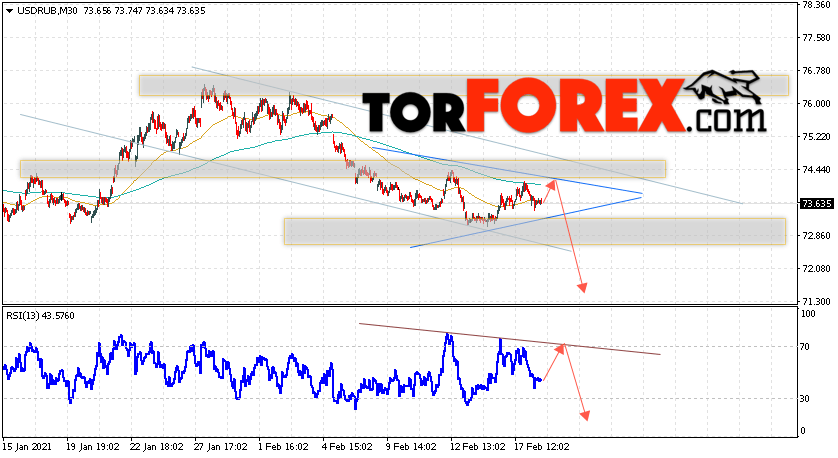This screenshot has height=458, width=838.
Task: Click the 9 Feb 14:02 time label
Action: tap(411, 447)
